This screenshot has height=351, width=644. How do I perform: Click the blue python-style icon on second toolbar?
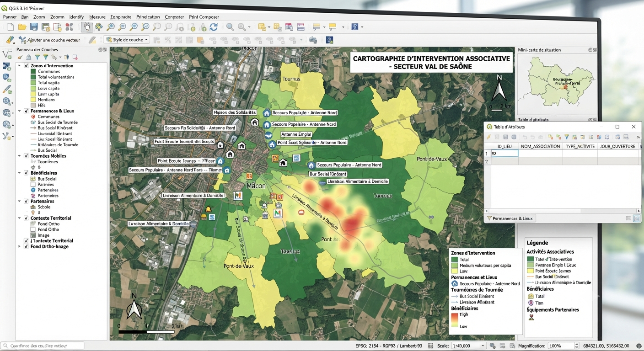click(x=329, y=40)
